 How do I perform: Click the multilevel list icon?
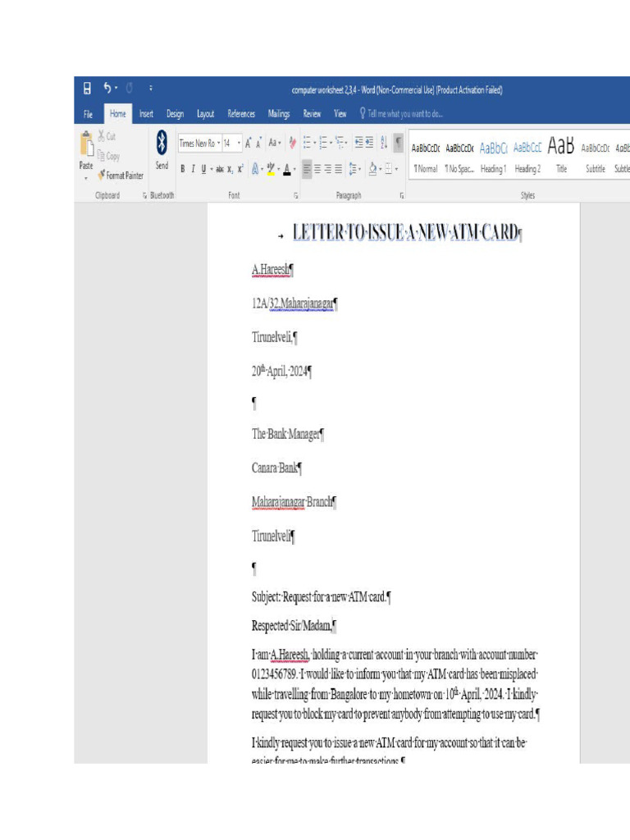[x=339, y=143]
